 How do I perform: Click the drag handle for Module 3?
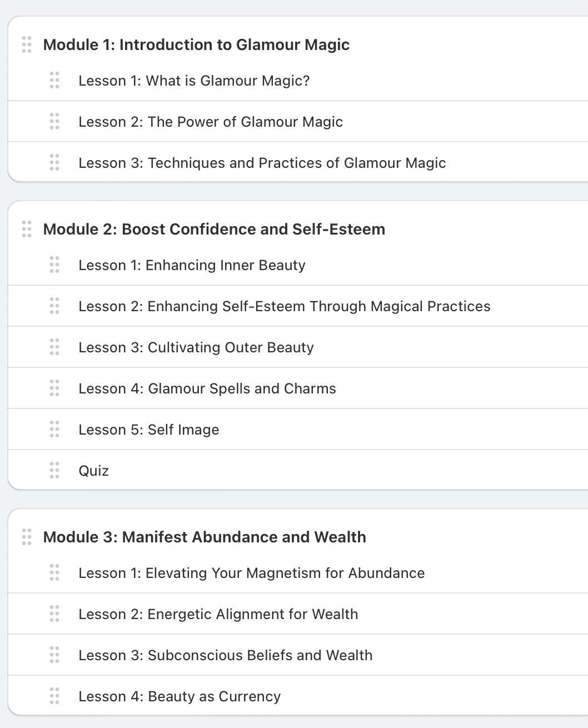27,537
